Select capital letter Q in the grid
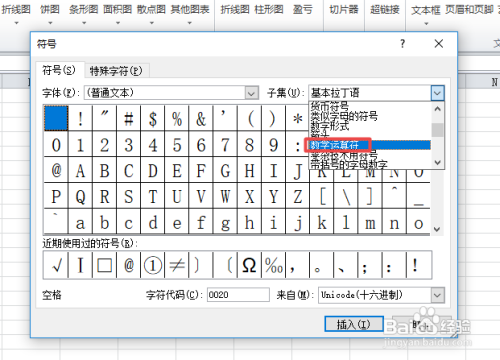This screenshot has height=360, width=500. click(80, 196)
